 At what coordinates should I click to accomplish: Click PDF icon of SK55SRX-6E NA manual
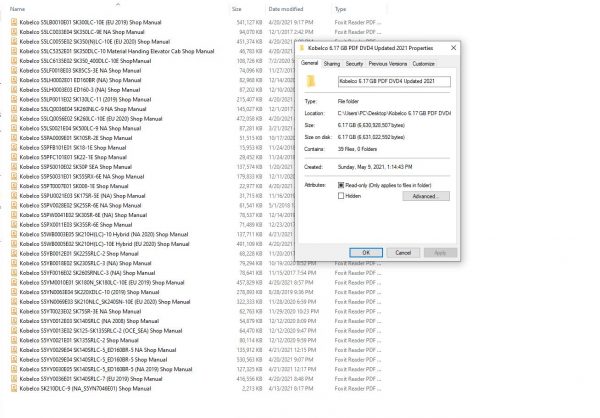coord(14,176)
